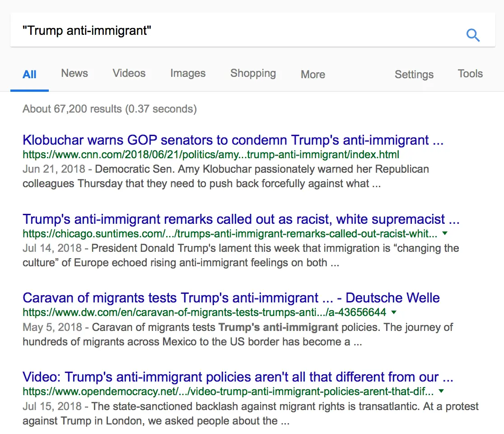Viewport: 504px width, 434px height.
Task: Switch to the News tab
Action: 74,73
